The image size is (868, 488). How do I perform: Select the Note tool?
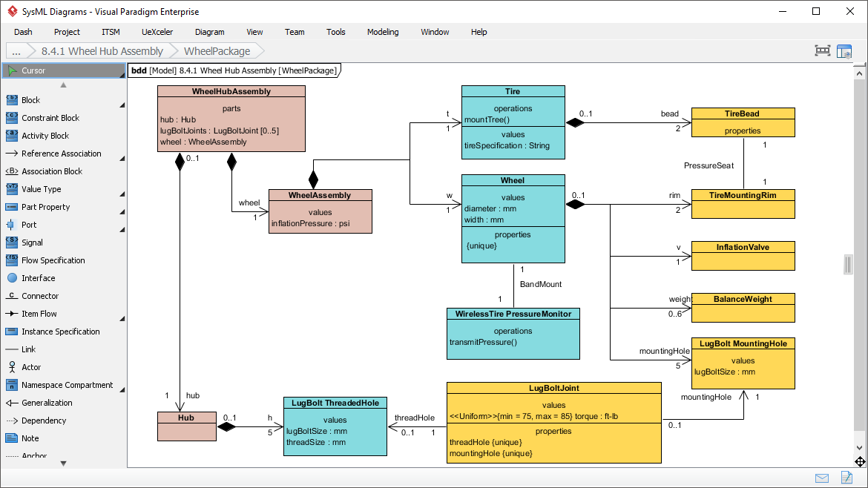pos(30,438)
